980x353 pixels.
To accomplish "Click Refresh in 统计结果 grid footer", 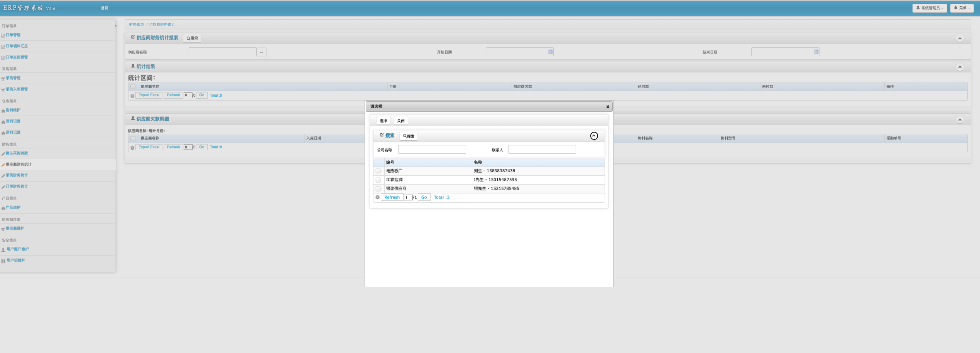I will pos(173,95).
